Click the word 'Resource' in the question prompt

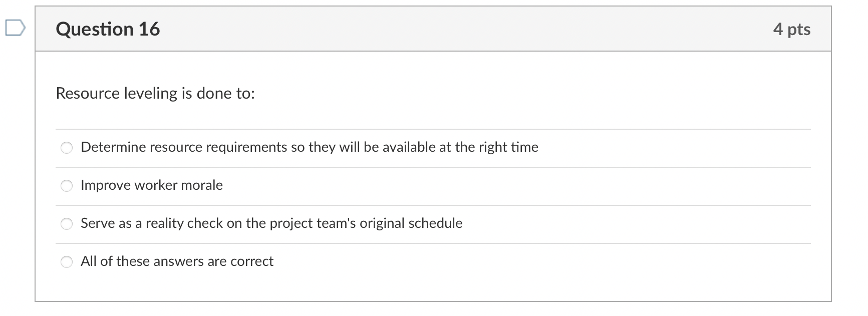click(x=82, y=94)
